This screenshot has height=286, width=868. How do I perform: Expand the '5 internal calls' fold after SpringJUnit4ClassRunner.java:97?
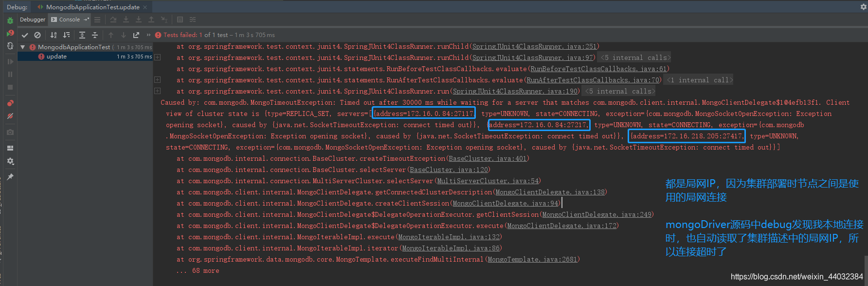[x=635, y=57]
